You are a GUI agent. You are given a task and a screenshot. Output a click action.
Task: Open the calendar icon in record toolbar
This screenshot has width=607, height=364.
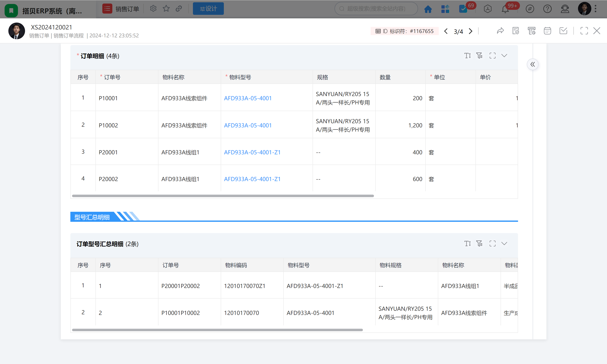(547, 31)
